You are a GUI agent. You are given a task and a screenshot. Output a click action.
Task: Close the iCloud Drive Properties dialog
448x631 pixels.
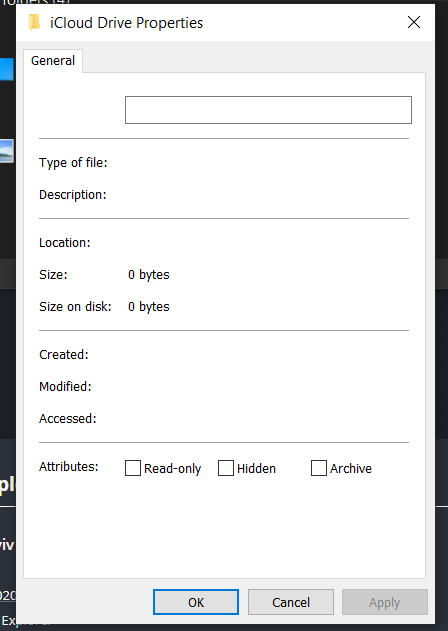(x=414, y=22)
